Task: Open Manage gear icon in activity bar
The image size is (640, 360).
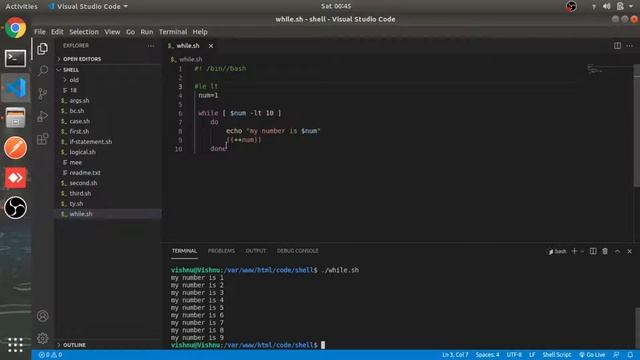Action: [x=42, y=338]
